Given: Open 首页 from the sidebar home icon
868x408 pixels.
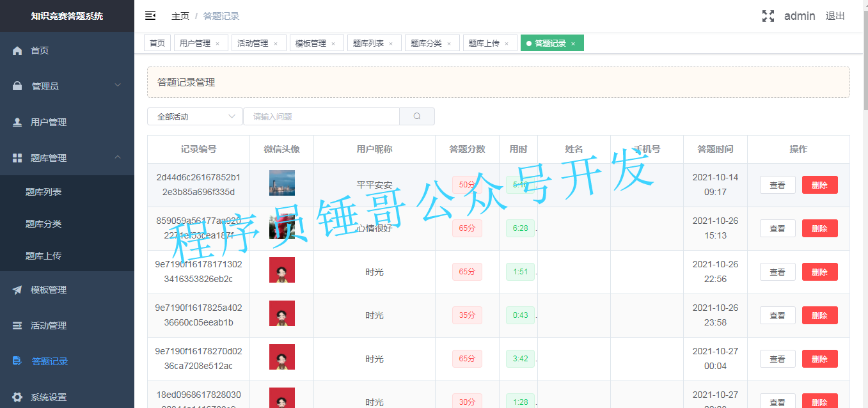Looking at the screenshot, I should click(17, 51).
